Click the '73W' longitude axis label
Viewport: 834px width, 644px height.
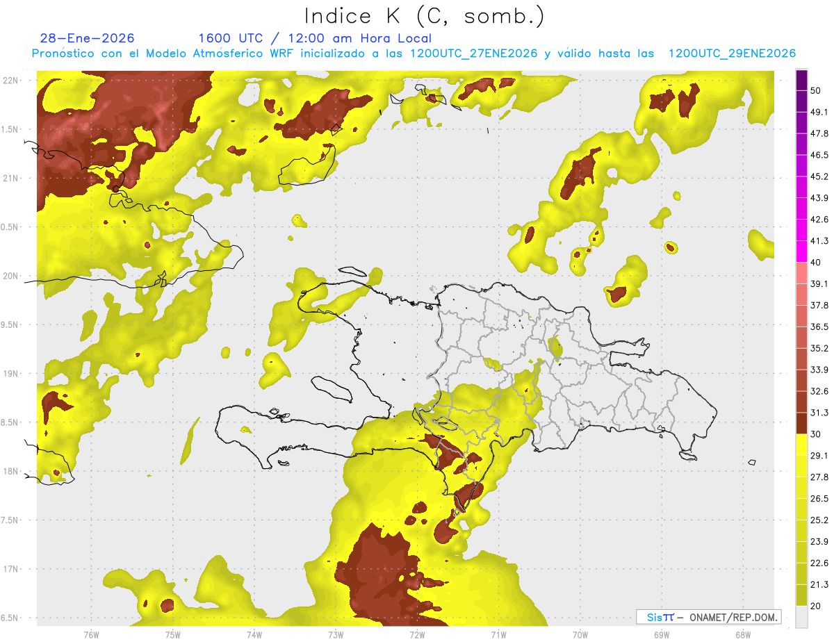click(336, 635)
